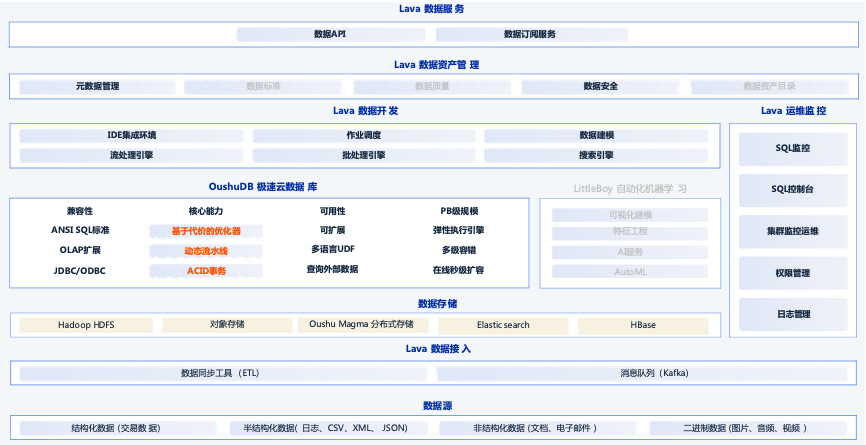Image resolution: width=866 pixels, height=445 pixels.
Task: Click the 数据源 heading
Action: (437, 406)
